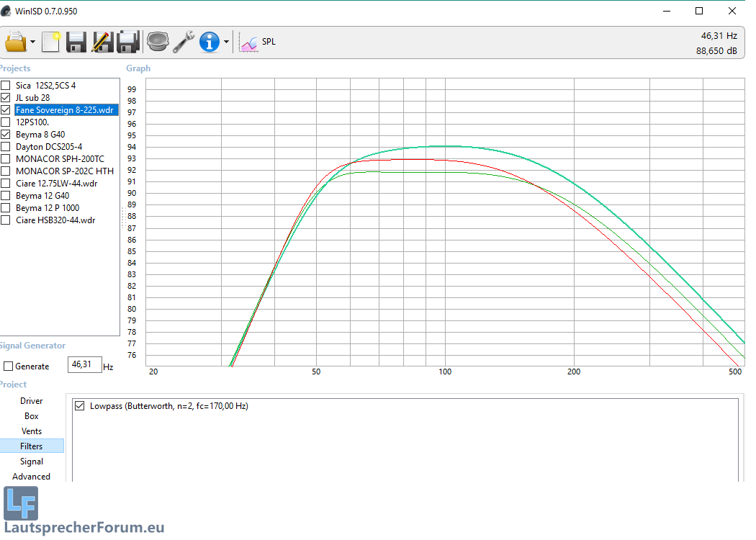
Task: Switch to the Vents tab
Action: coord(31,431)
